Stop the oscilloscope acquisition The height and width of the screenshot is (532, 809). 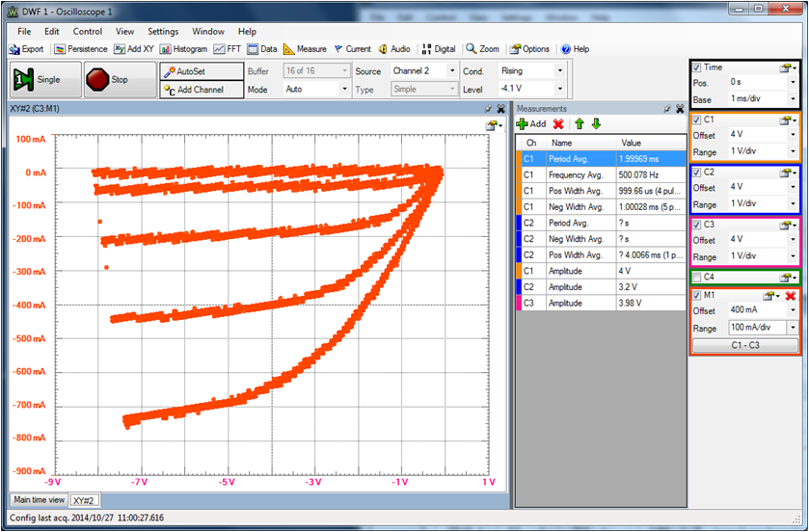pyautogui.click(x=109, y=80)
